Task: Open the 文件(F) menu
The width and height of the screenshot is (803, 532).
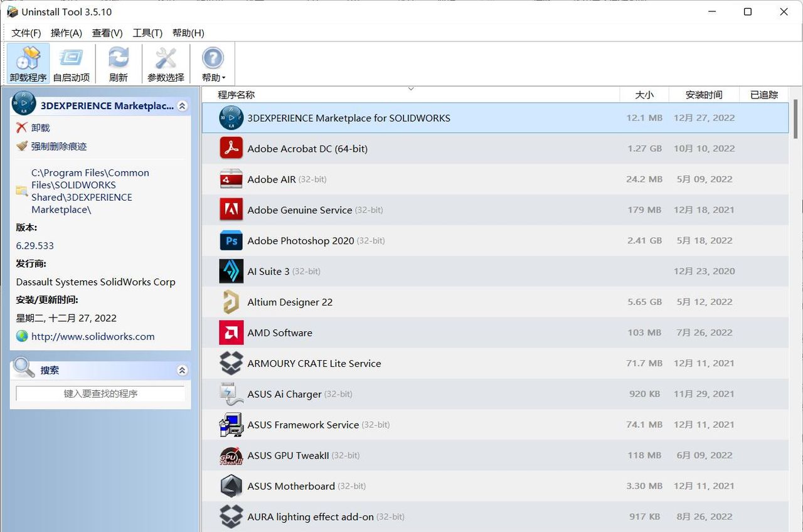Action: coord(26,33)
